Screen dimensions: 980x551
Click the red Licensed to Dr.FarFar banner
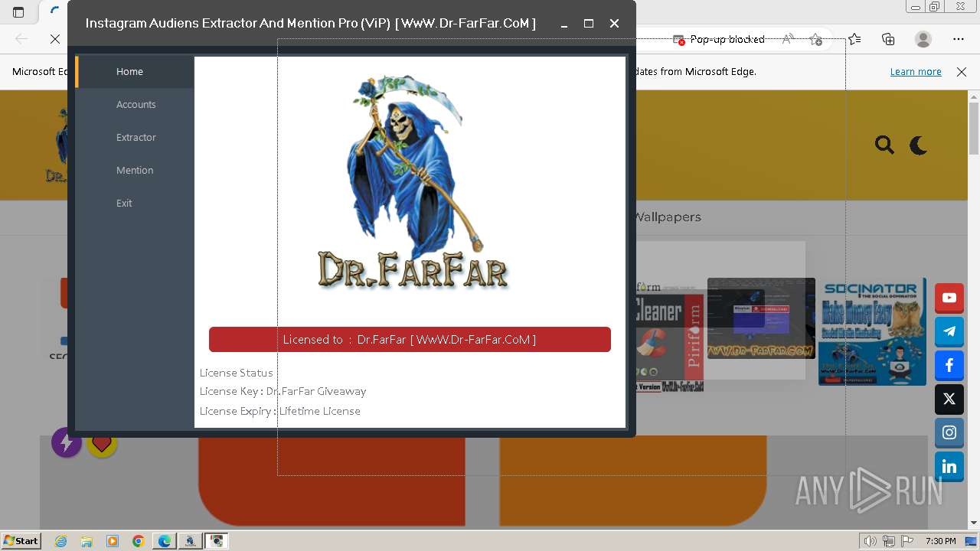[410, 339]
